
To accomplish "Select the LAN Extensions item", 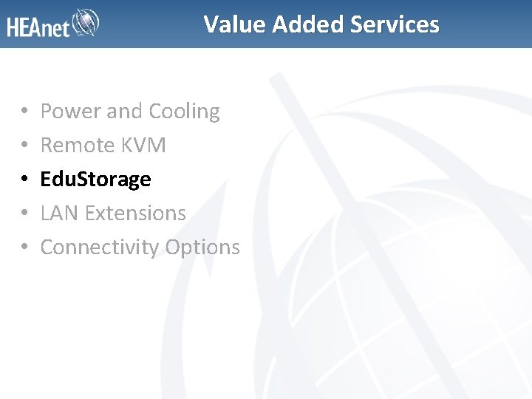I will pyautogui.click(x=113, y=213).
